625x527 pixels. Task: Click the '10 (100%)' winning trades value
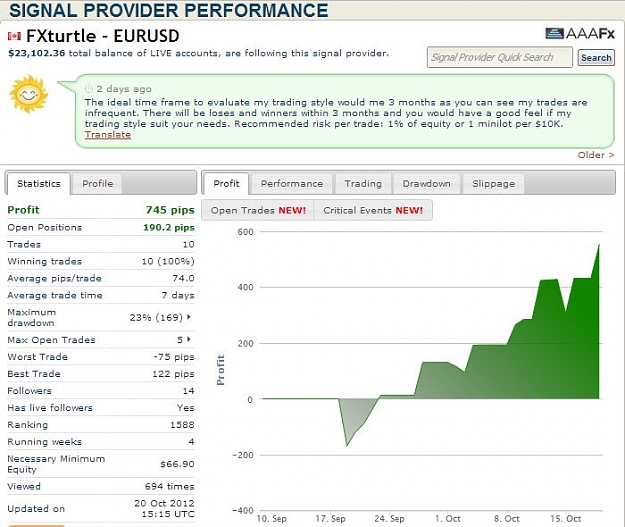point(168,262)
